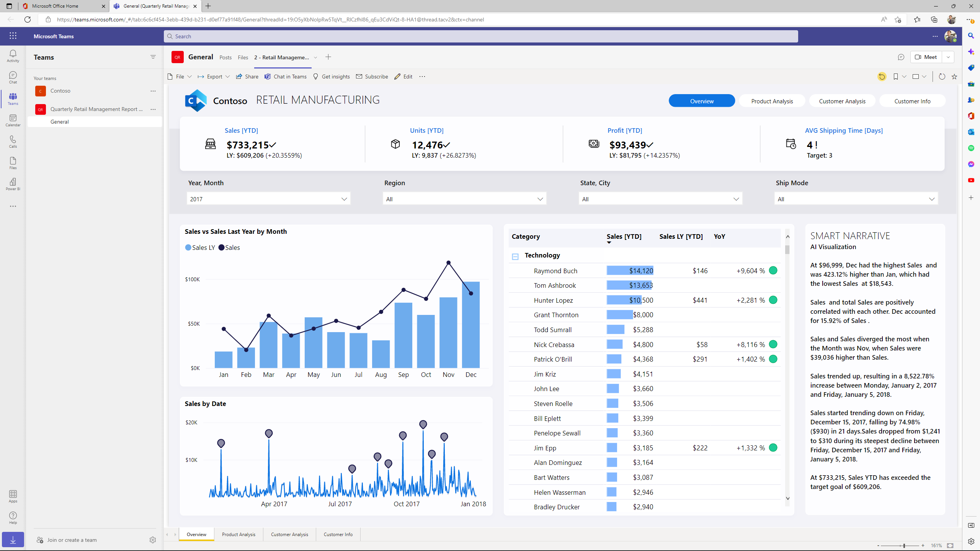Open the File menu dropdown
Image resolution: width=980 pixels, height=551 pixels.
pyautogui.click(x=180, y=77)
